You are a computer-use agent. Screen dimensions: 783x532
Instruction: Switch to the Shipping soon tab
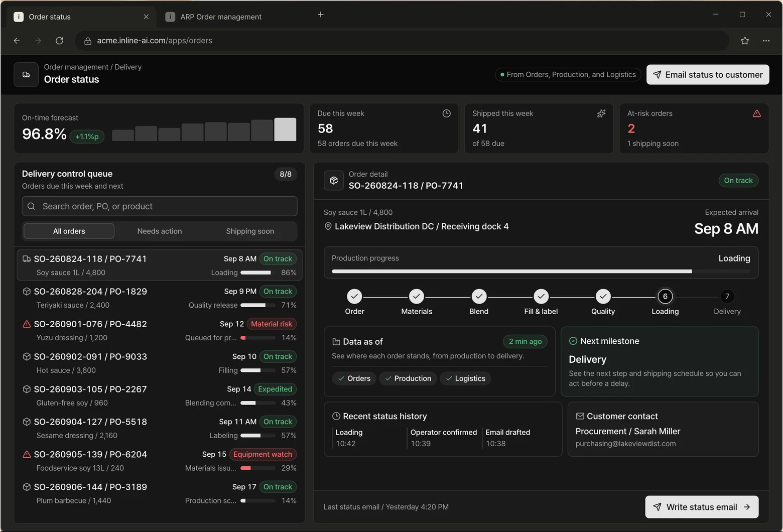(250, 231)
